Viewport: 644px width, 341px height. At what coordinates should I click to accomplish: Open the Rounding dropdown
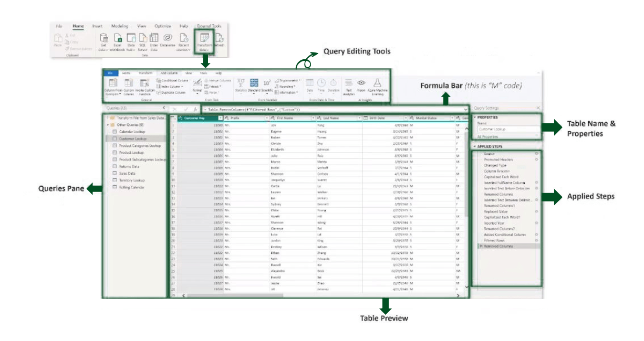(x=286, y=87)
